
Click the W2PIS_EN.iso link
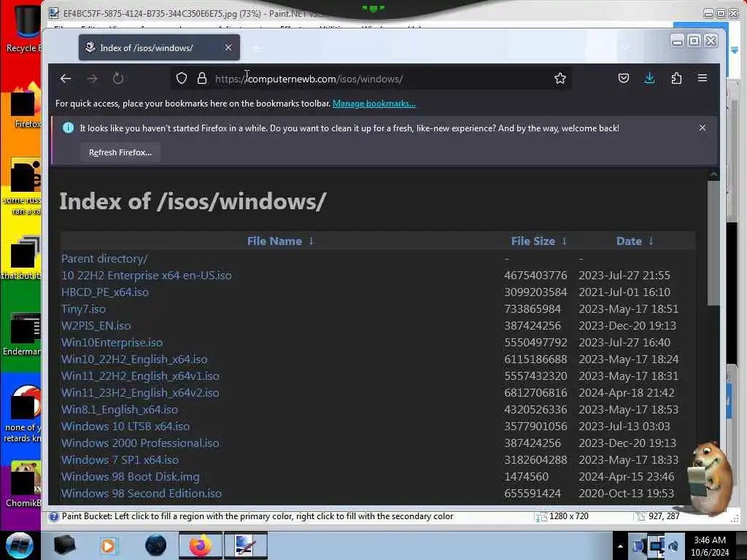coord(96,326)
